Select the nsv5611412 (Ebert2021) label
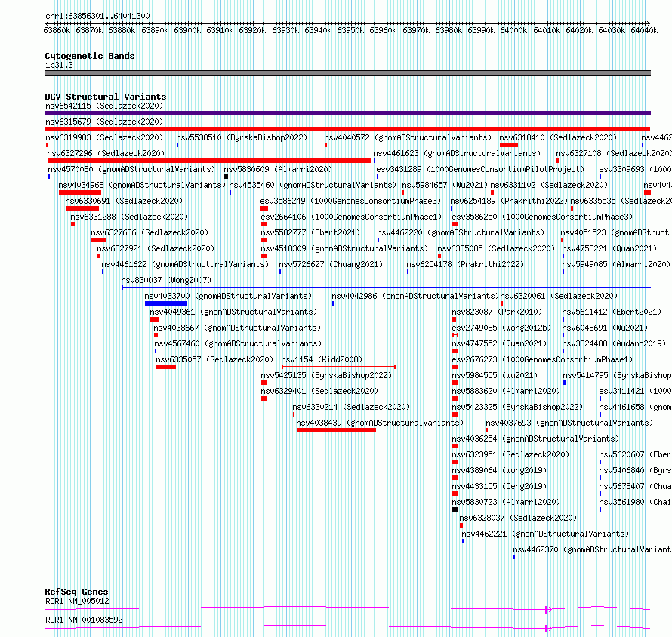This screenshot has height=637, width=672. coord(612,312)
